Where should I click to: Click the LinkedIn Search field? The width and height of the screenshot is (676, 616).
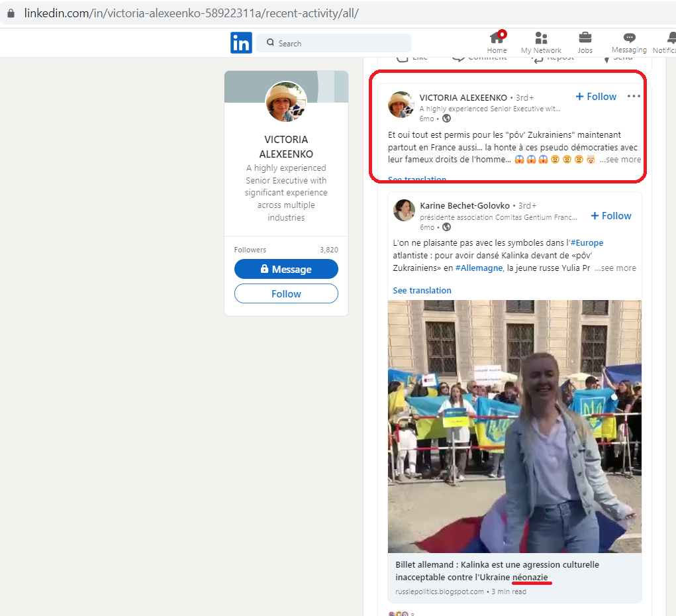(x=334, y=43)
